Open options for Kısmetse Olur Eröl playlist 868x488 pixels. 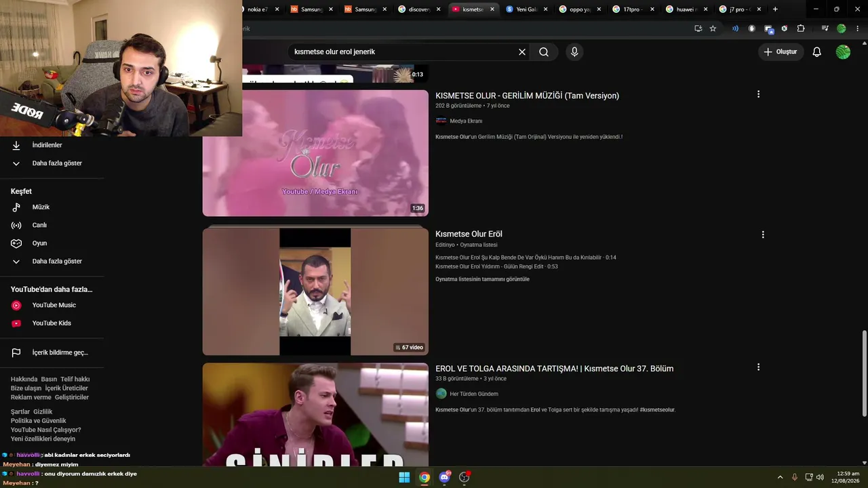(763, 235)
